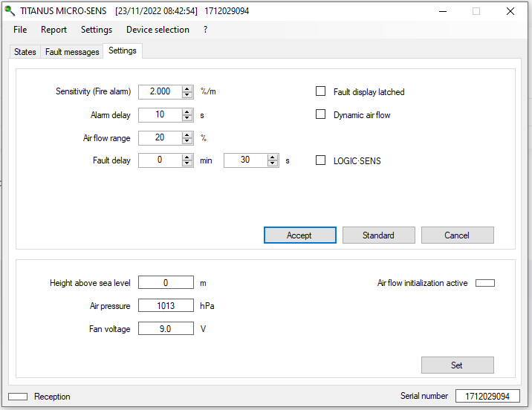Click the Reception status indicator
The height and width of the screenshot is (410, 532).
[x=18, y=397]
